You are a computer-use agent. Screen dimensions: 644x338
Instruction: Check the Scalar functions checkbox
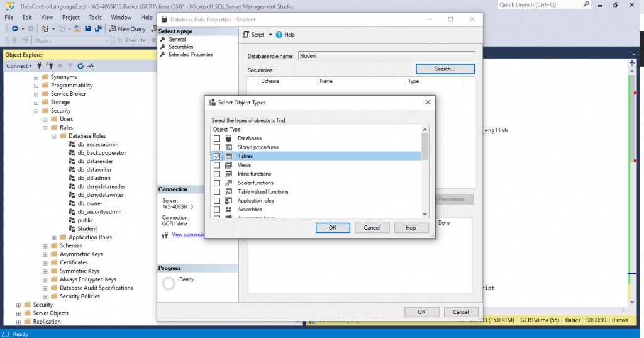point(217,183)
